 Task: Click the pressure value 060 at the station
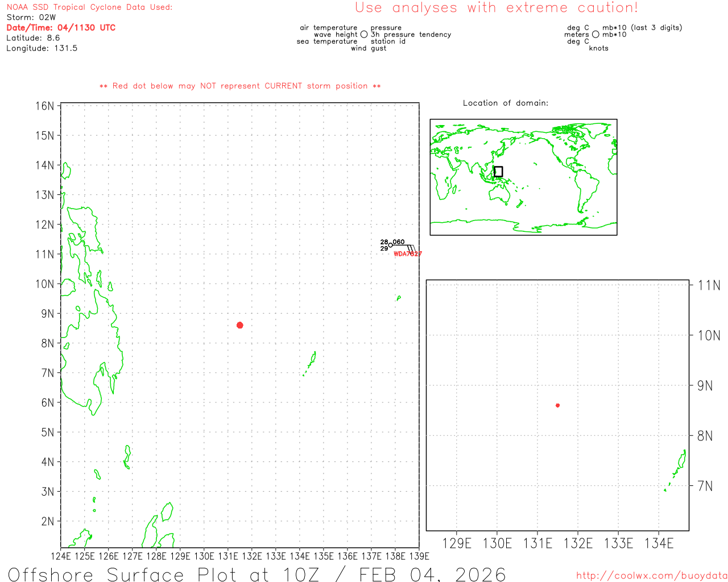[x=399, y=242]
